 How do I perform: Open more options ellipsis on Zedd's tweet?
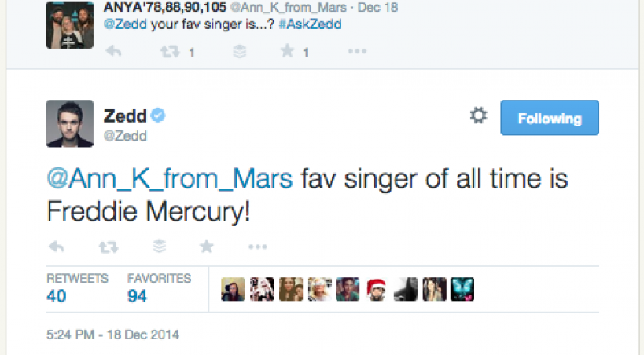(x=258, y=247)
